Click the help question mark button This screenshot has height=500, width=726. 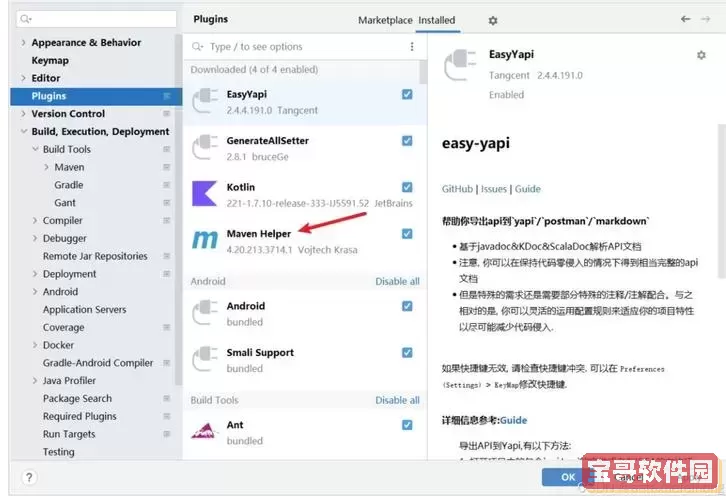pyautogui.click(x=29, y=477)
